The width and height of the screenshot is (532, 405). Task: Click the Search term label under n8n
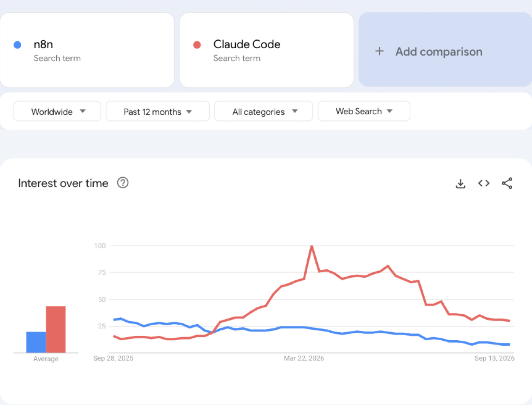click(57, 58)
